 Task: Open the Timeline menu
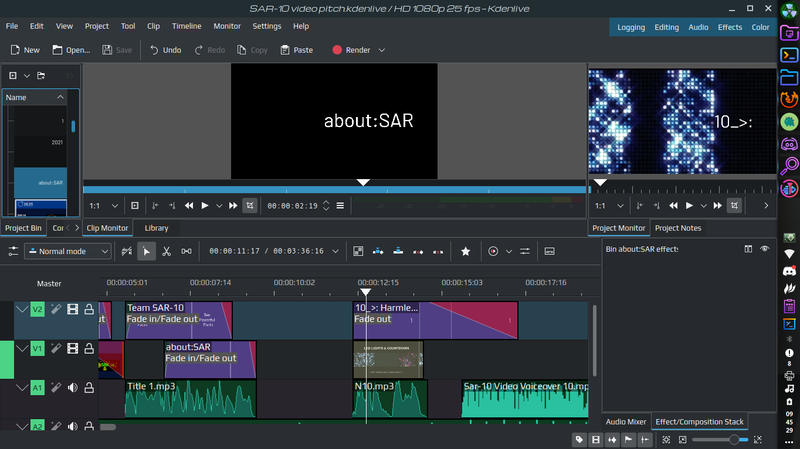(186, 26)
